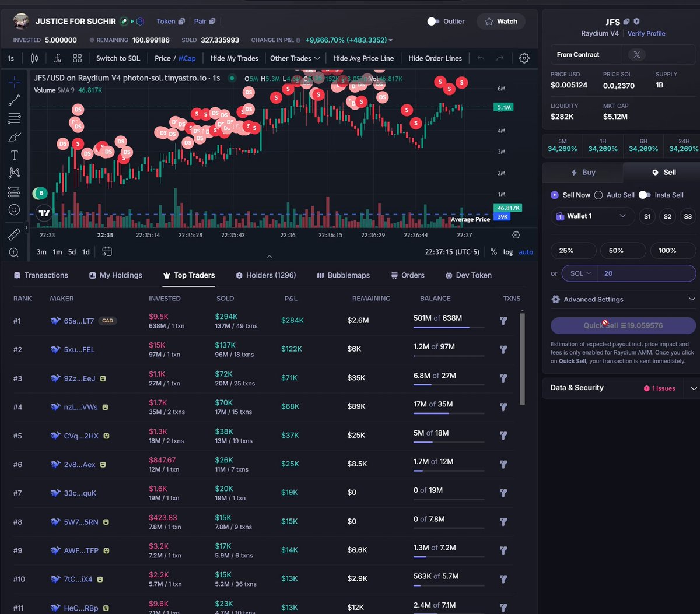This screenshot has height=614, width=700.
Task: Open the go-to-date calendar icon
Action: (x=107, y=251)
